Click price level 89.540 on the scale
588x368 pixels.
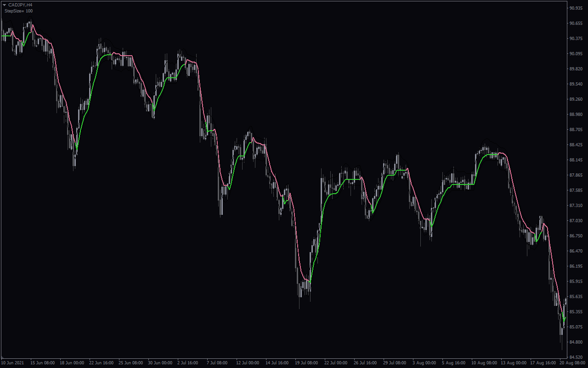click(576, 84)
